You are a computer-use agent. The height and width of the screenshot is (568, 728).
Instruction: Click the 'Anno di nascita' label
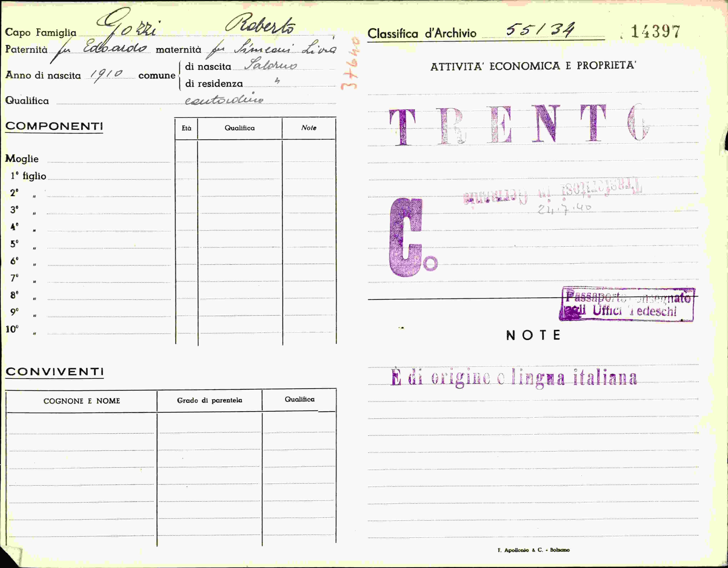(43, 75)
